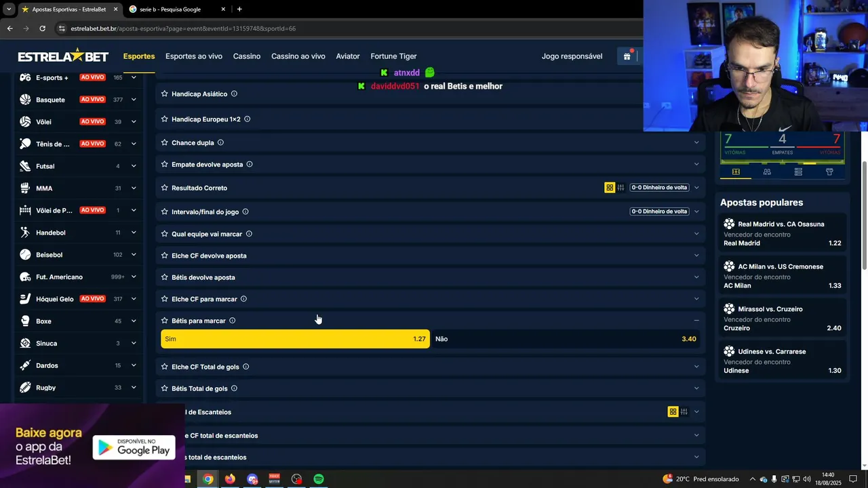The height and width of the screenshot is (488, 868).
Task: Expand the Futsal sidebar category arrow
Action: pyautogui.click(x=134, y=166)
